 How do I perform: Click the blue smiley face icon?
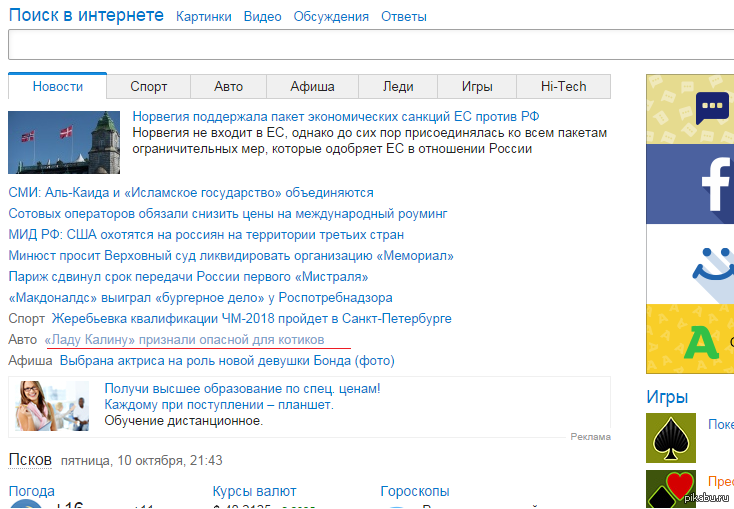point(712,265)
